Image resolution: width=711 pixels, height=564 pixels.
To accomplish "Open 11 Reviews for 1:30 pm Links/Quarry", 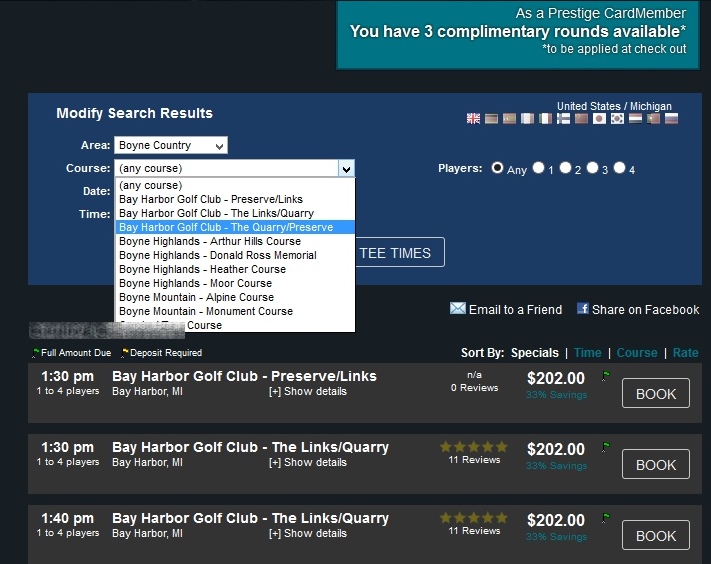I will click(x=474, y=460).
